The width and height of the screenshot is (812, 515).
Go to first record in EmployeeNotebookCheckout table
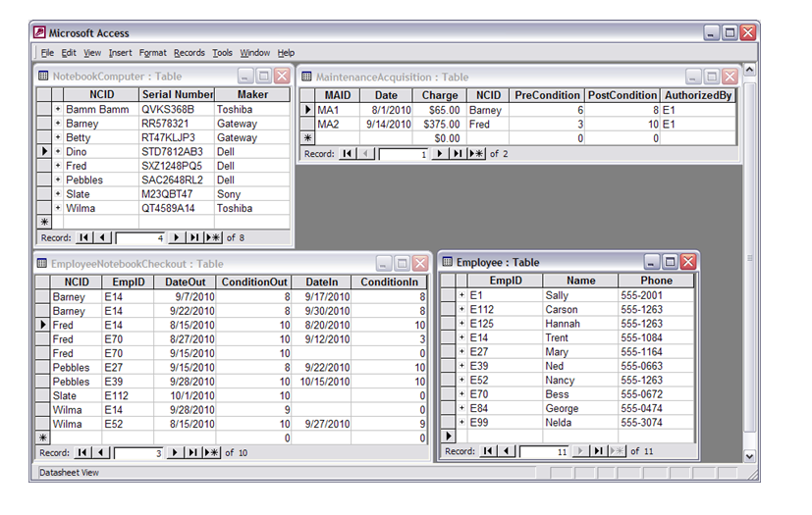tap(82, 452)
